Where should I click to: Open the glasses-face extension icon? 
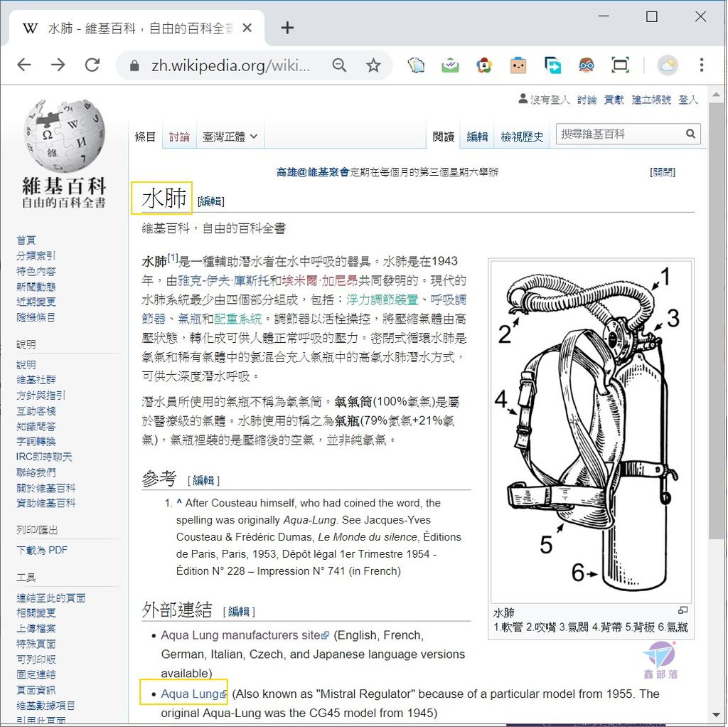[x=587, y=65]
